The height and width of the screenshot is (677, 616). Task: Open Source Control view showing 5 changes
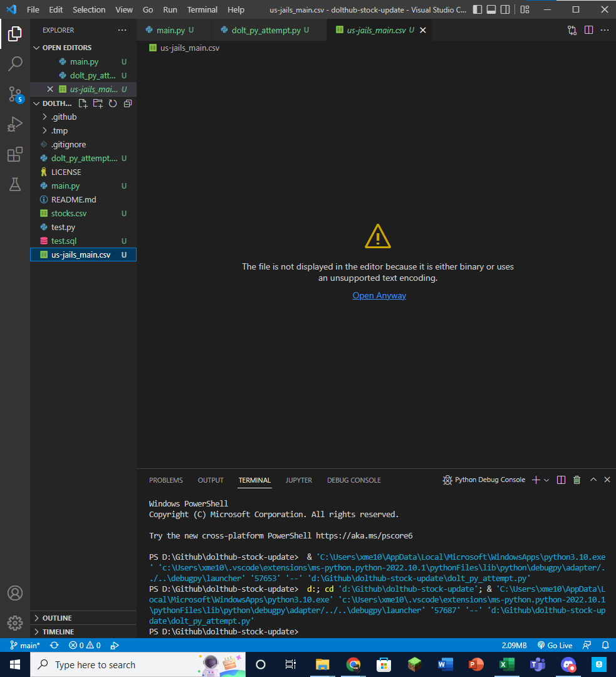tap(15, 94)
